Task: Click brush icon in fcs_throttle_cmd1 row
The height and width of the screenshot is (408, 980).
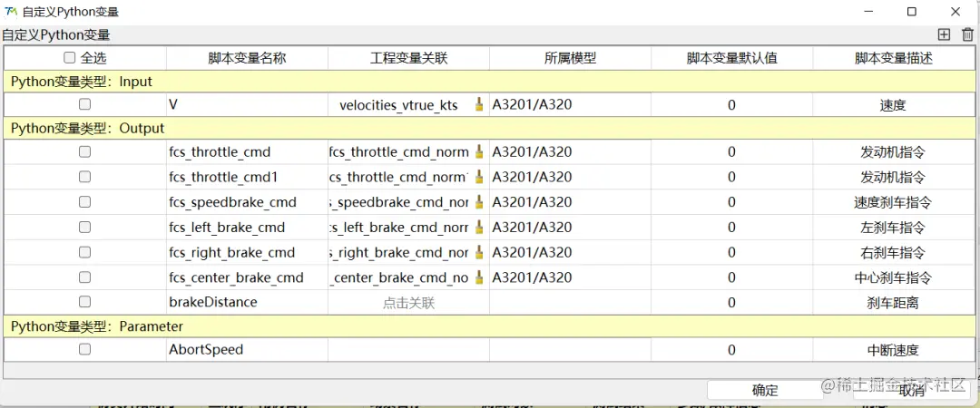Action: click(x=479, y=177)
